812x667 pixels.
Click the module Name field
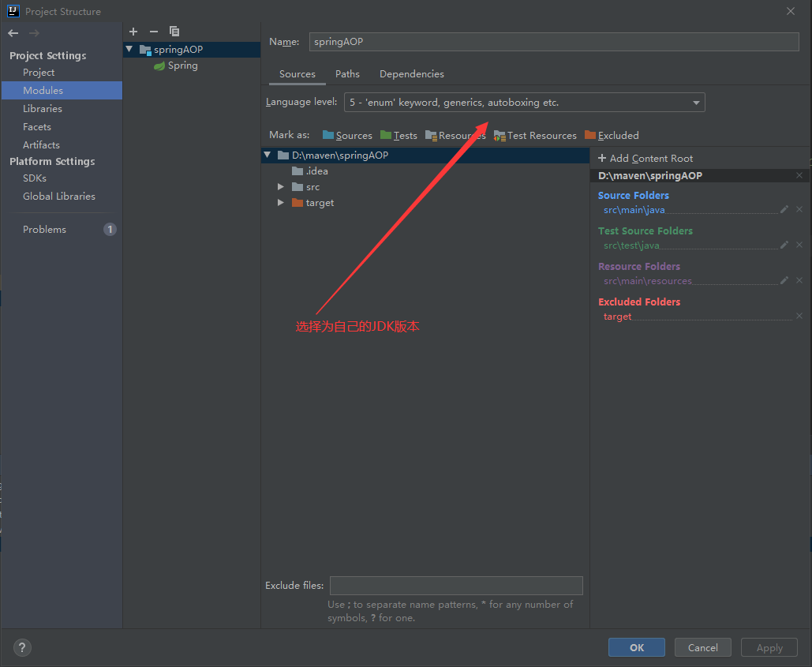point(554,42)
